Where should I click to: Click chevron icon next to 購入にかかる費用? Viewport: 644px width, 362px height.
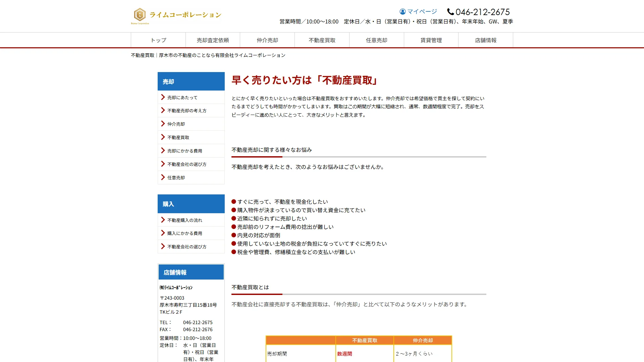(x=163, y=233)
